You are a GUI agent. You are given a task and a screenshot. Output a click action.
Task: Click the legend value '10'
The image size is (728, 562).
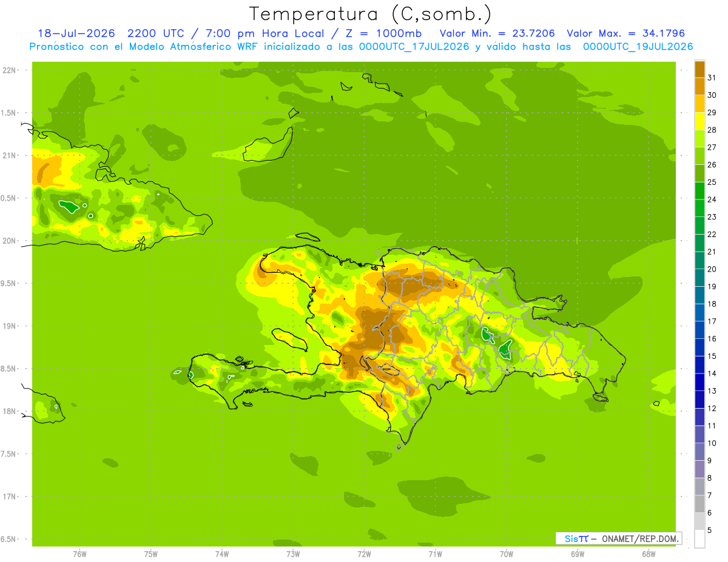point(712,443)
